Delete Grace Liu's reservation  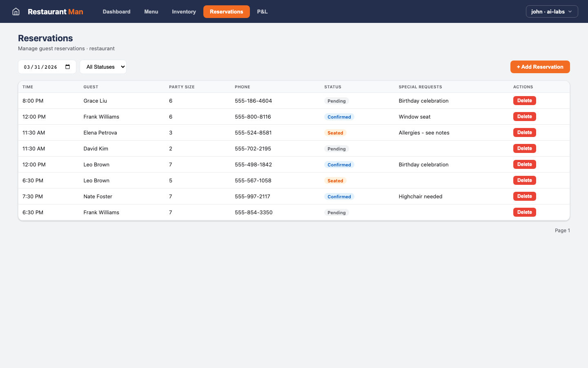coord(524,100)
